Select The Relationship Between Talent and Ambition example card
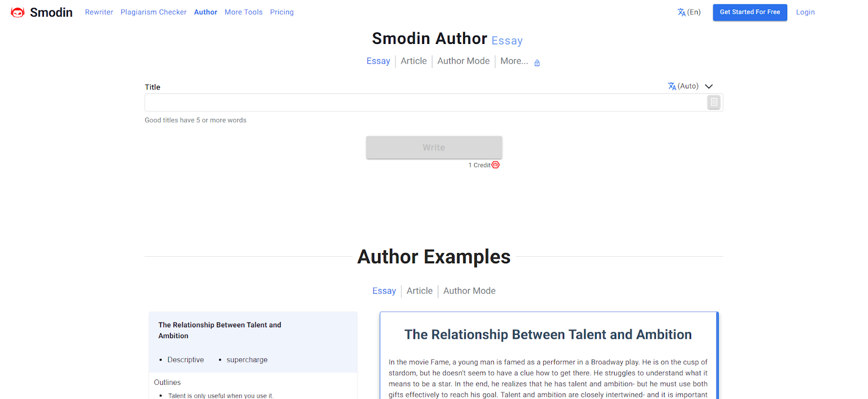Image resolution: width=868 pixels, height=399 pixels. tap(253, 342)
